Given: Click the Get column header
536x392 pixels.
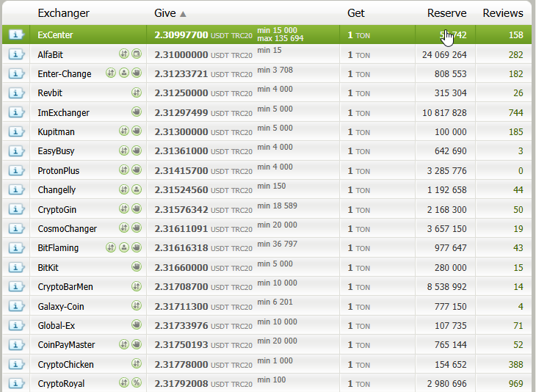Looking at the screenshot, I should coord(356,13).
